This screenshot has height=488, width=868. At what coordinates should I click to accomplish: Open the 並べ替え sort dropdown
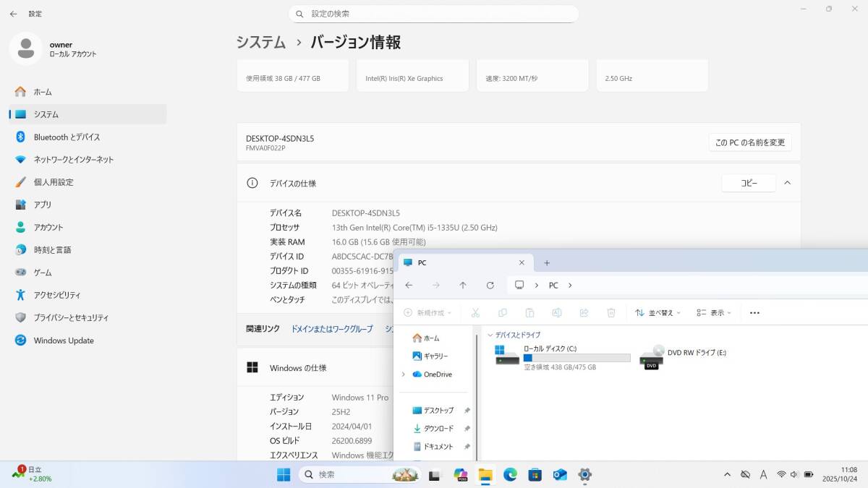click(657, 312)
